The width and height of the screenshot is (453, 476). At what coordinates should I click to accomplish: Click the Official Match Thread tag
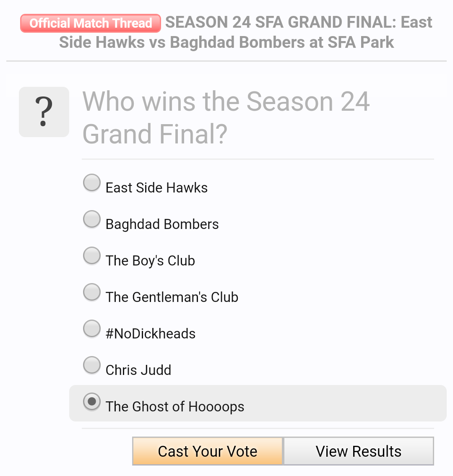pyautogui.click(x=91, y=23)
